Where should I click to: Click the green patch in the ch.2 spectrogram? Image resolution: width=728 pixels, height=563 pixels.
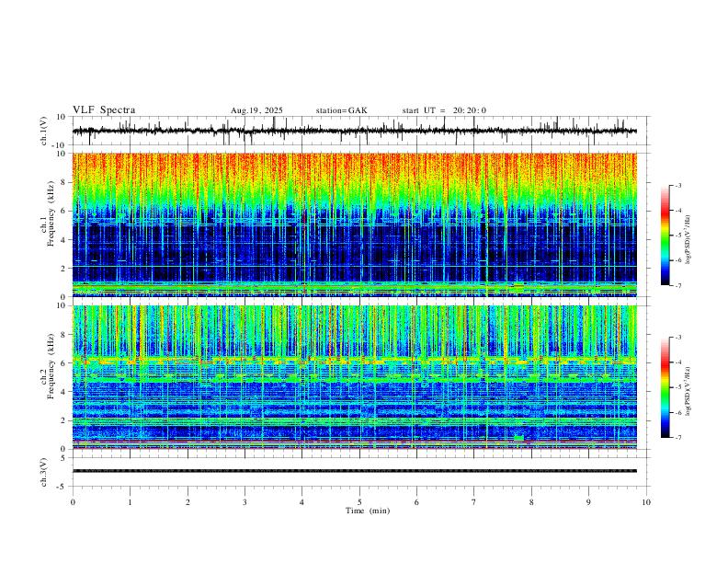518,438
